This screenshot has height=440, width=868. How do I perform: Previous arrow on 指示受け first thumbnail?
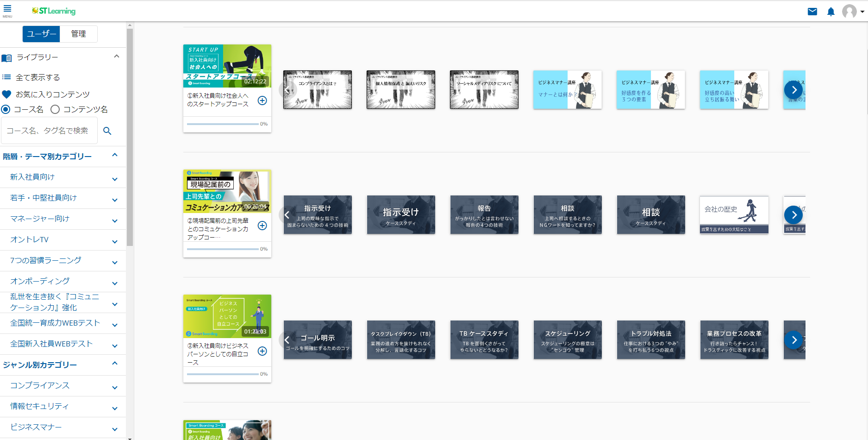[287, 215]
